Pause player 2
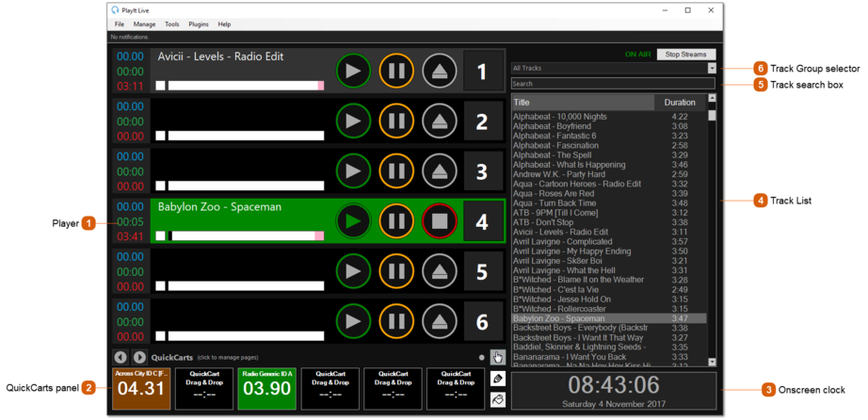 [x=396, y=121]
